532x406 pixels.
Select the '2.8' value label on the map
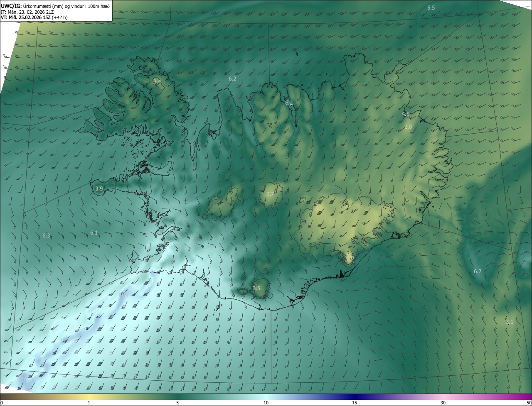tap(408, 127)
